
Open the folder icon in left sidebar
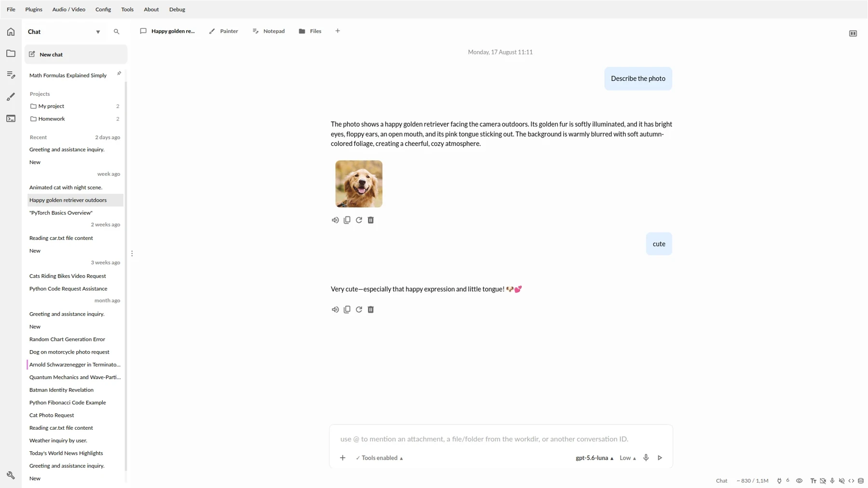point(11,53)
